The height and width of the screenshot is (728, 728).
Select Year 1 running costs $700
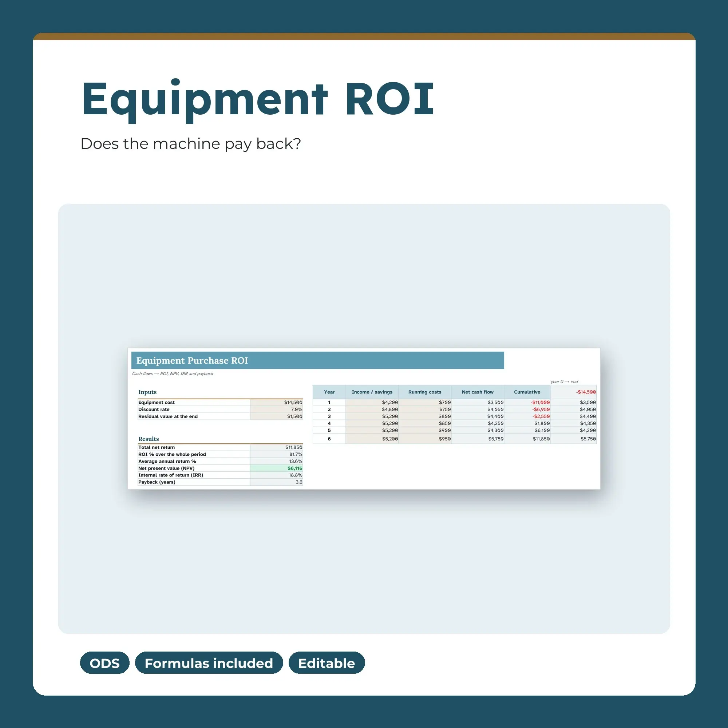tap(425, 403)
